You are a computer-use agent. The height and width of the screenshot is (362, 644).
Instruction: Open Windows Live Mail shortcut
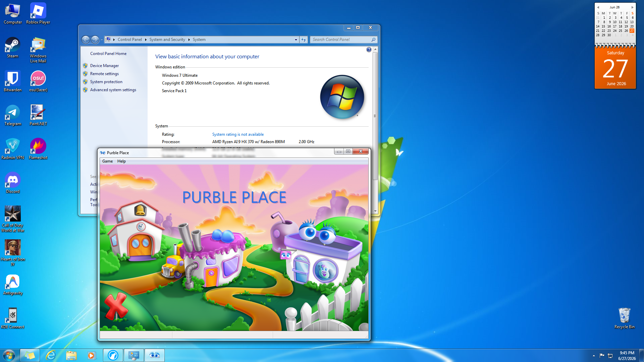pos(38,50)
